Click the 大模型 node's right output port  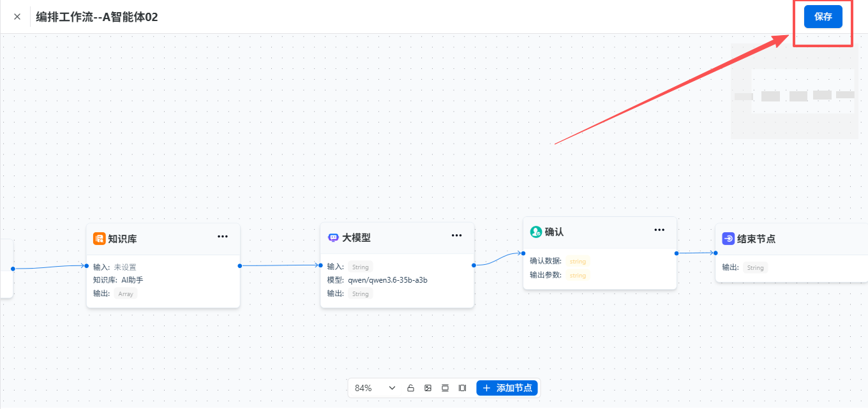(474, 265)
